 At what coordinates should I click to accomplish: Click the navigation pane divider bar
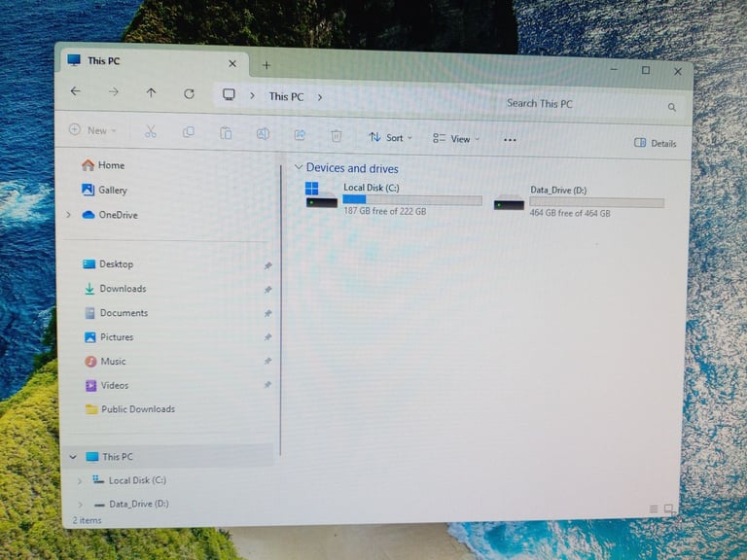280,309
